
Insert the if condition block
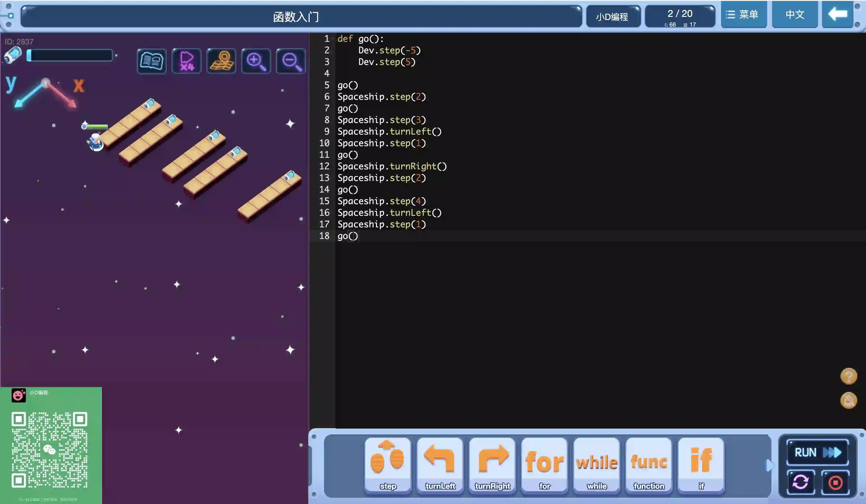click(x=701, y=464)
